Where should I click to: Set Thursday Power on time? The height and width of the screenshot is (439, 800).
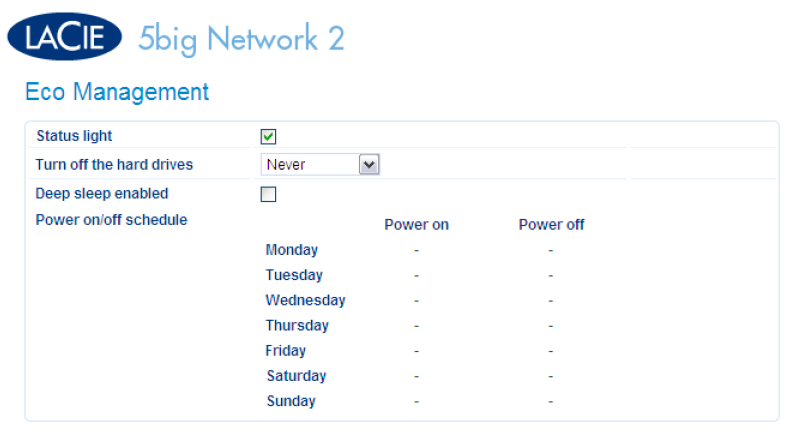pos(416,326)
